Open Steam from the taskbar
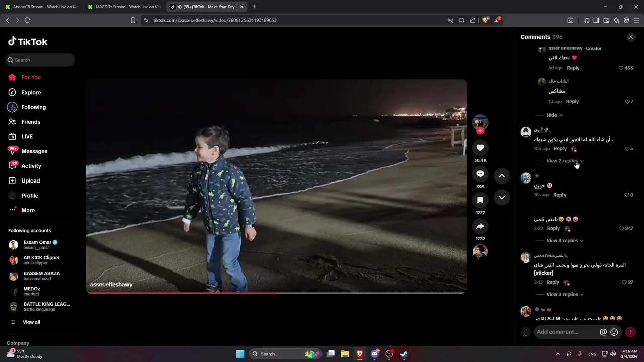 (x=404, y=354)
